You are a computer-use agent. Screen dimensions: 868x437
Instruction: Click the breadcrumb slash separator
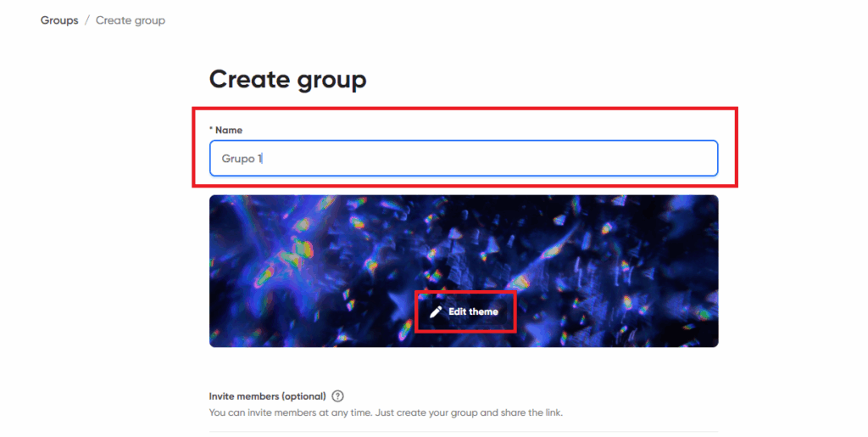coord(87,20)
